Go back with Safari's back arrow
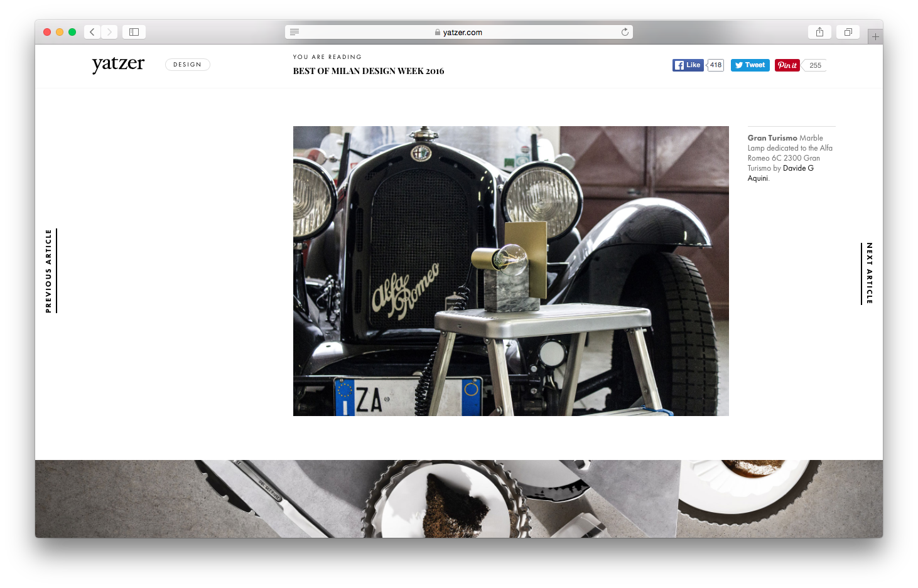Screen dimensions: 918x588 click(x=92, y=32)
